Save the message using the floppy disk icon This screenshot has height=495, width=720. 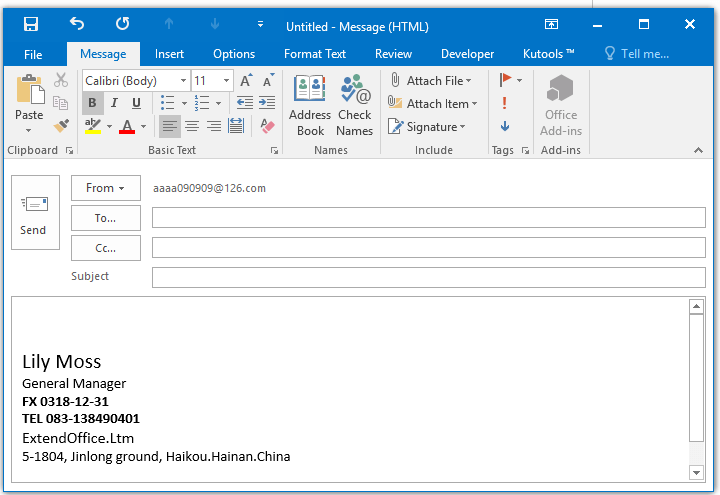[31, 24]
